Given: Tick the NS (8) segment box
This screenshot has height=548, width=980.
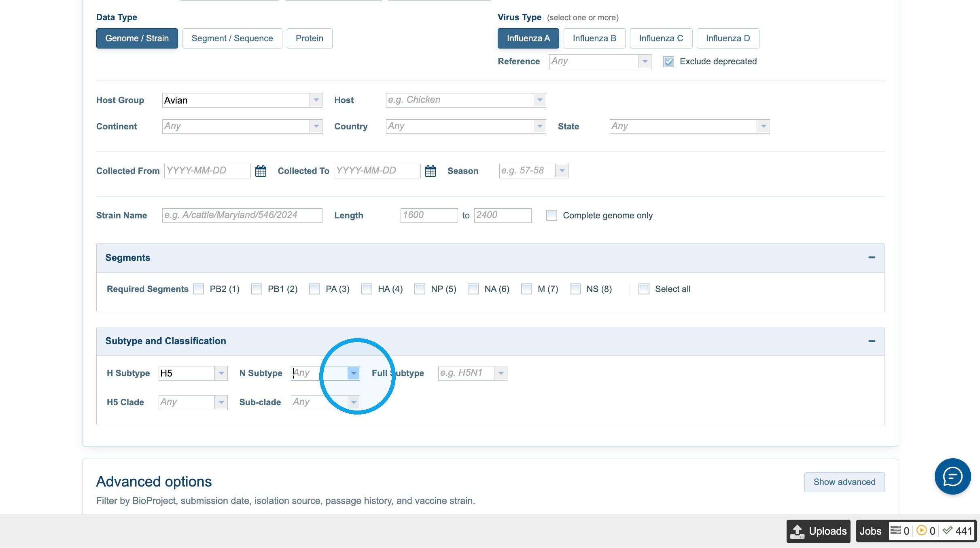Looking at the screenshot, I should 575,289.
